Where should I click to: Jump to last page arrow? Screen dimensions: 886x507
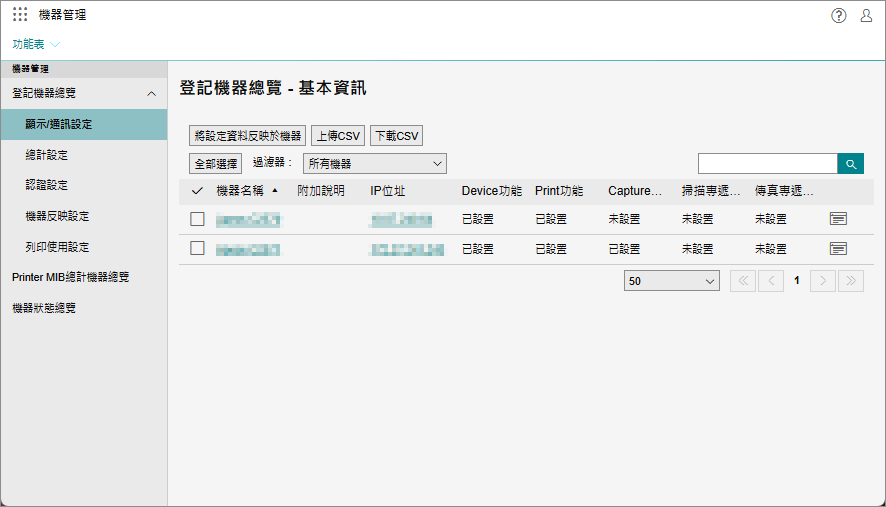(850, 281)
